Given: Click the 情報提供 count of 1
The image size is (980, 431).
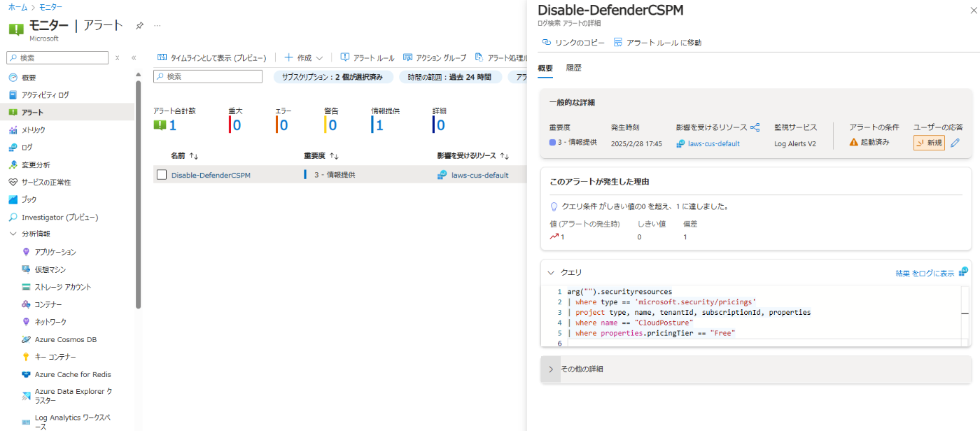Looking at the screenshot, I should pyautogui.click(x=379, y=125).
